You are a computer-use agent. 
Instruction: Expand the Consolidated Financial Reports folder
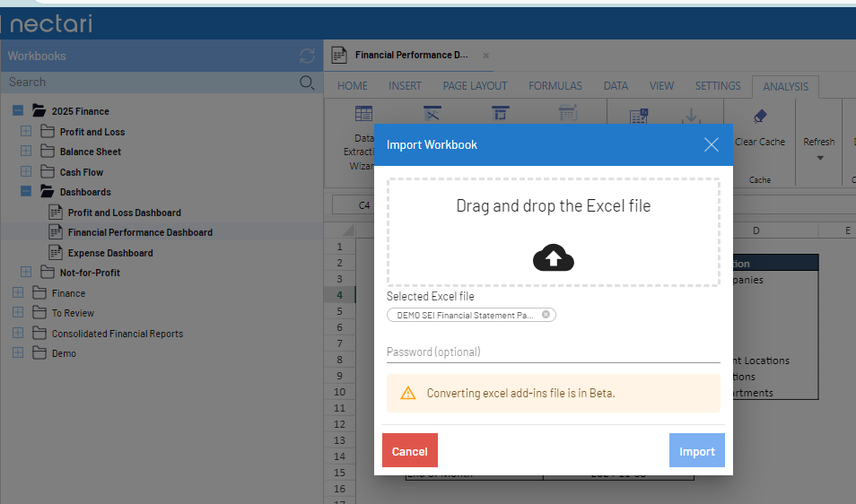[x=18, y=334]
